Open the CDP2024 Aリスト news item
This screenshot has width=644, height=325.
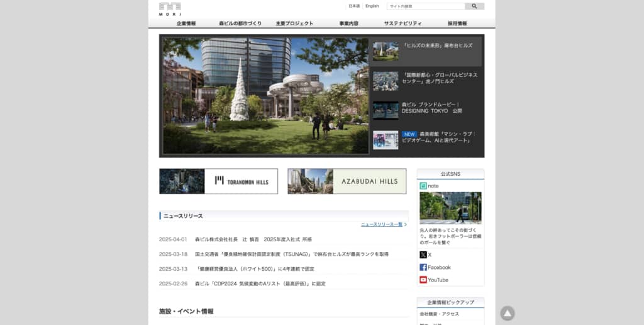[260, 284]
